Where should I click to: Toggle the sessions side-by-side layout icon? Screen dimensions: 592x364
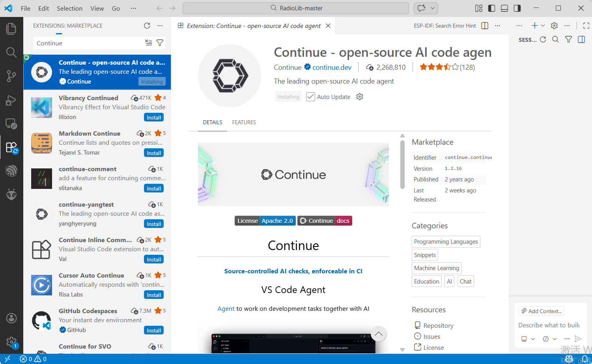pyautogui.click(x=581, y=39)
